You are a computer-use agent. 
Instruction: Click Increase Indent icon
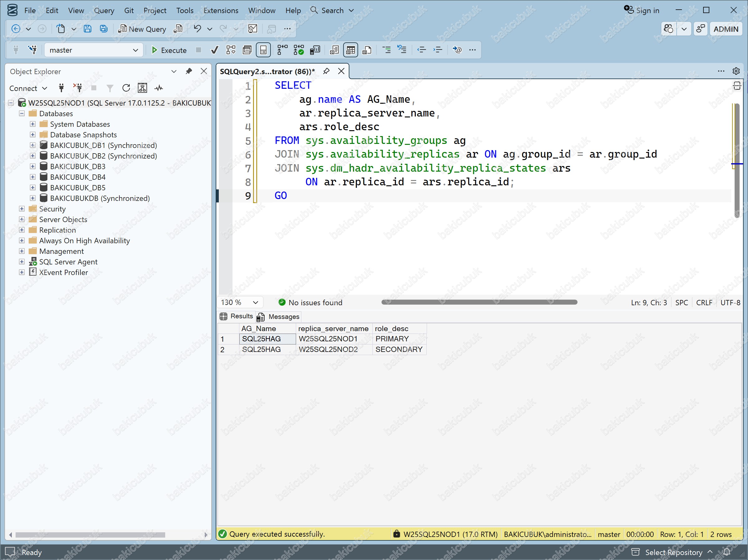pos(438,50)
